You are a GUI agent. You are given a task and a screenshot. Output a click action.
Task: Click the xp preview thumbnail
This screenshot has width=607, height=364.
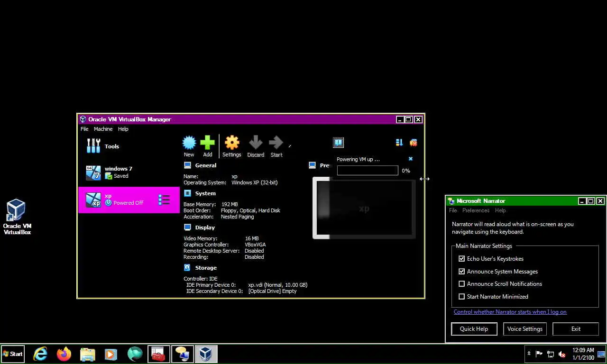364,208
